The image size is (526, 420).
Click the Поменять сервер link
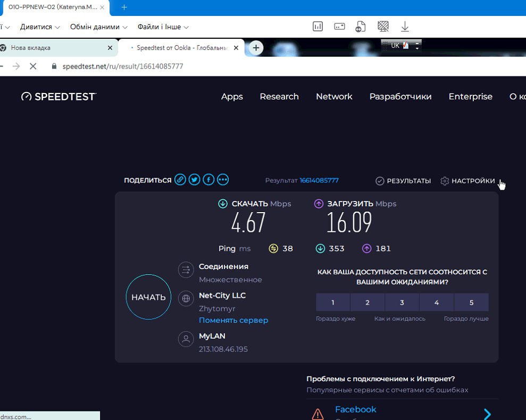tap(233, 320)
